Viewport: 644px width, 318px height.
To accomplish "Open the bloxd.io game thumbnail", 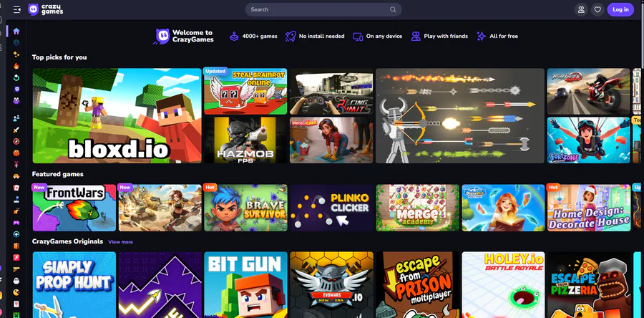I will (x=117, y=115).
